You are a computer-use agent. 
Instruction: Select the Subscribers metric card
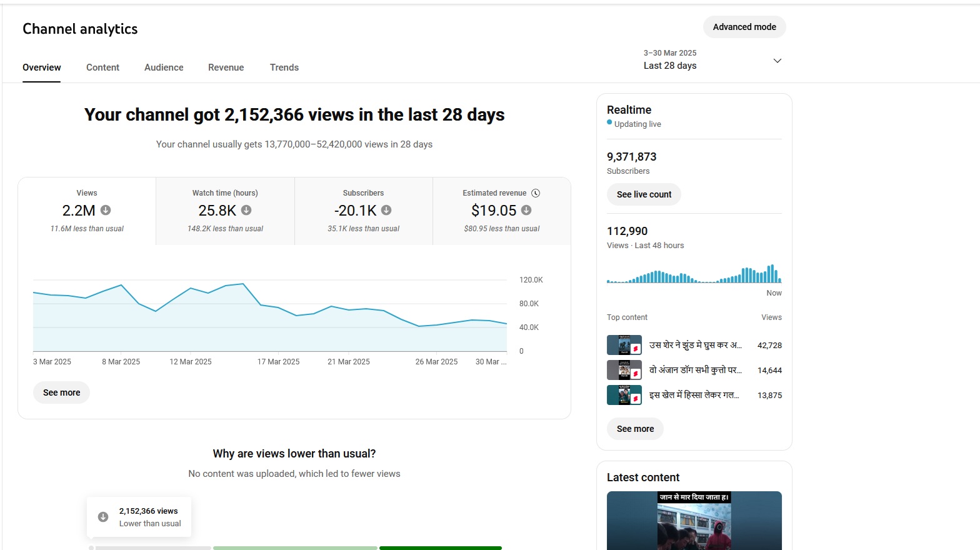pyautogui.click(x=363, y=211)
